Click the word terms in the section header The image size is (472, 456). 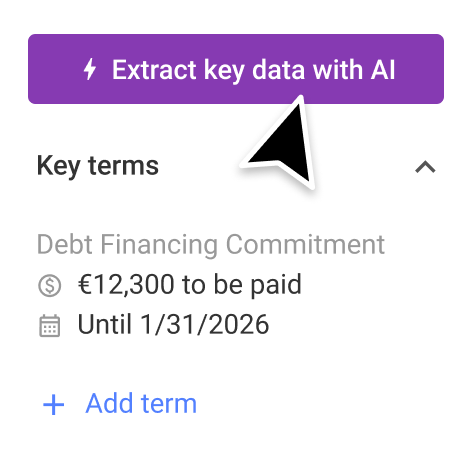tap(123, 166)
